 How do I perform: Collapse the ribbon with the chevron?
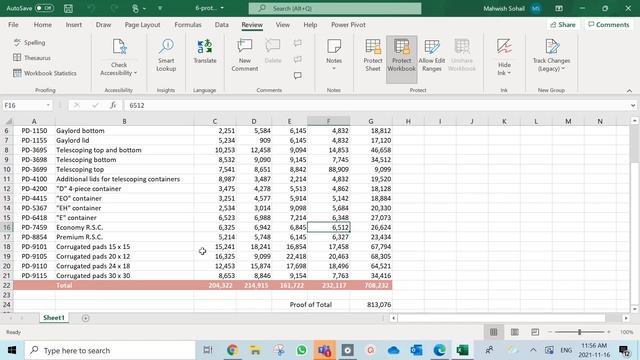[629, 90]
